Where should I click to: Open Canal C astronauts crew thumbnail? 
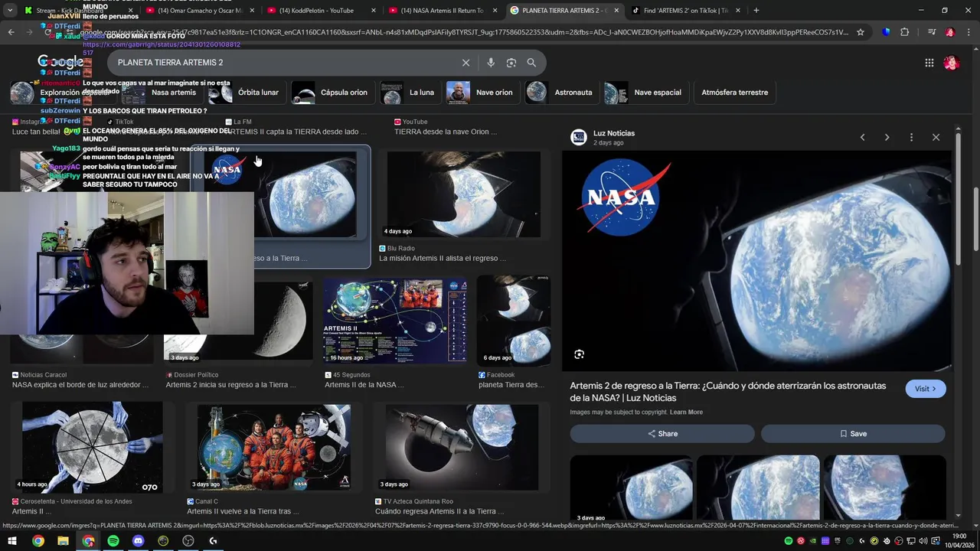click(x=274, y=447)
